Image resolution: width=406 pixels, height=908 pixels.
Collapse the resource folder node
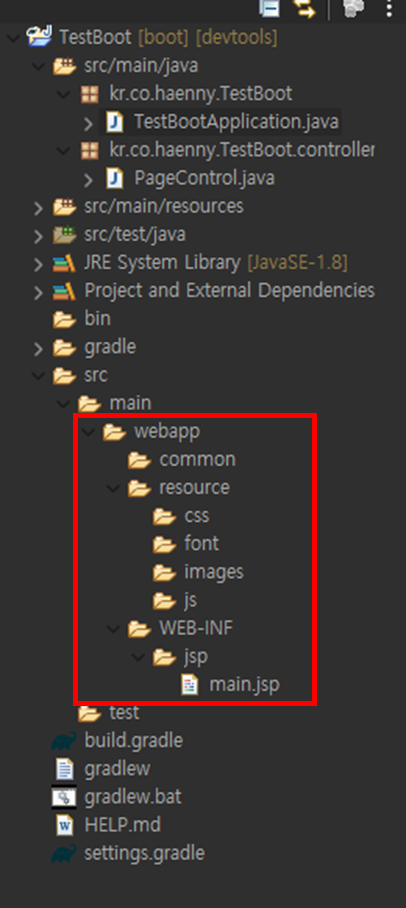pyautogui.click(x=114, y=488)
